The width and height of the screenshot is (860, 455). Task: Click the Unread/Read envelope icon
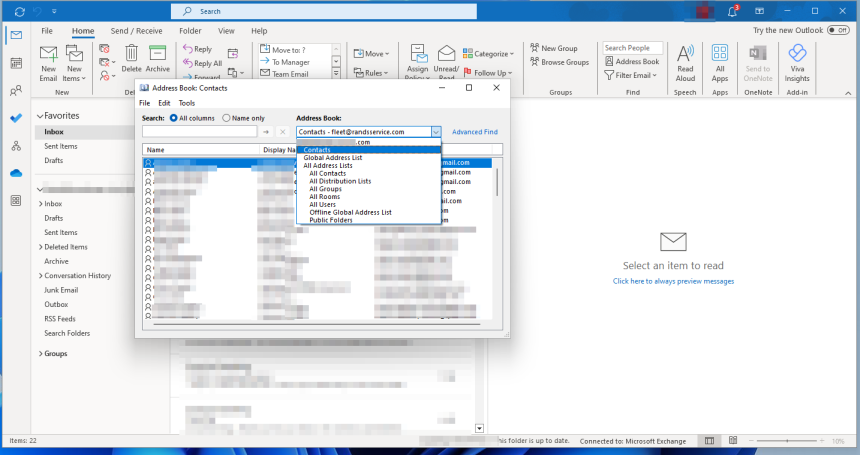pyautogui.click(x=446, y=56)
